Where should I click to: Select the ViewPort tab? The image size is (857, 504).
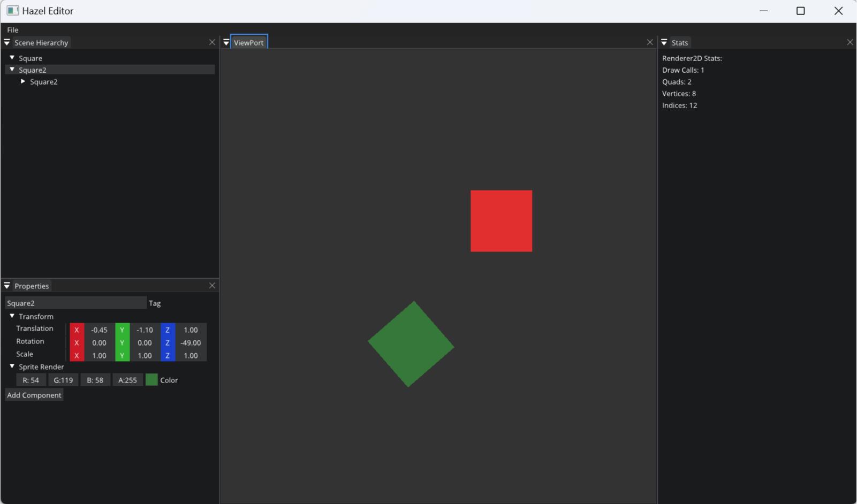pyautogui.click(x=249, y=43)
